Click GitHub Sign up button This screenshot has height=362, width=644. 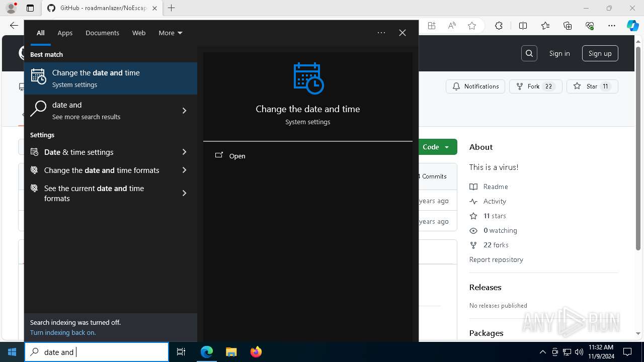(600, 53)
